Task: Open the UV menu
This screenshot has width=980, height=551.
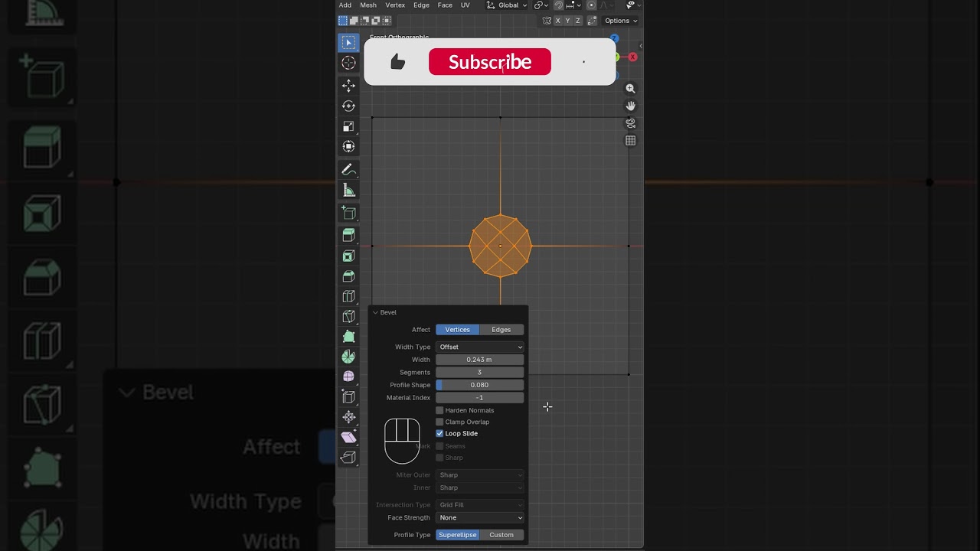Action: click(x=465, y=5)
